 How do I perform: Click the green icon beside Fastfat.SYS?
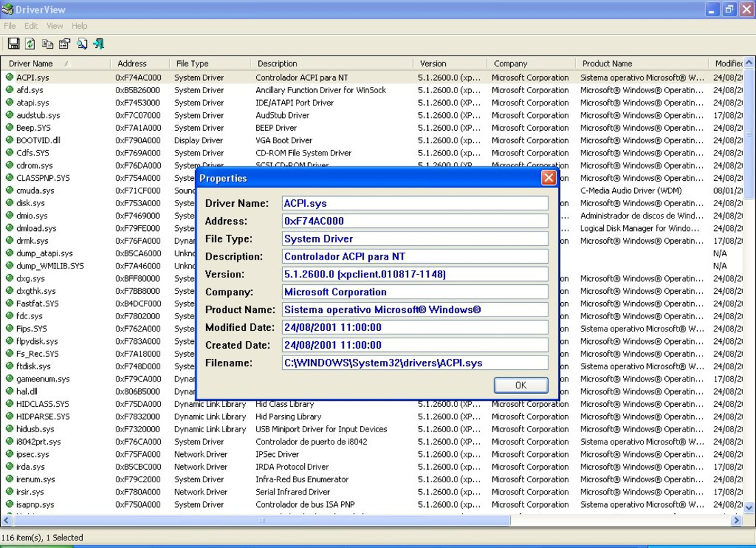(x=9, y=303)
